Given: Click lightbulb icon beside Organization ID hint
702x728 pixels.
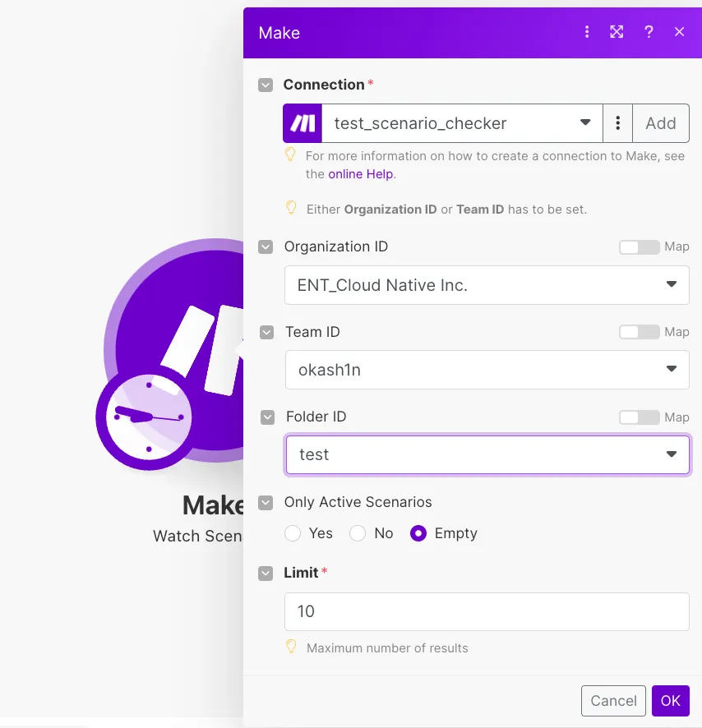Looking at the screenshot, I should coord(291,208).
